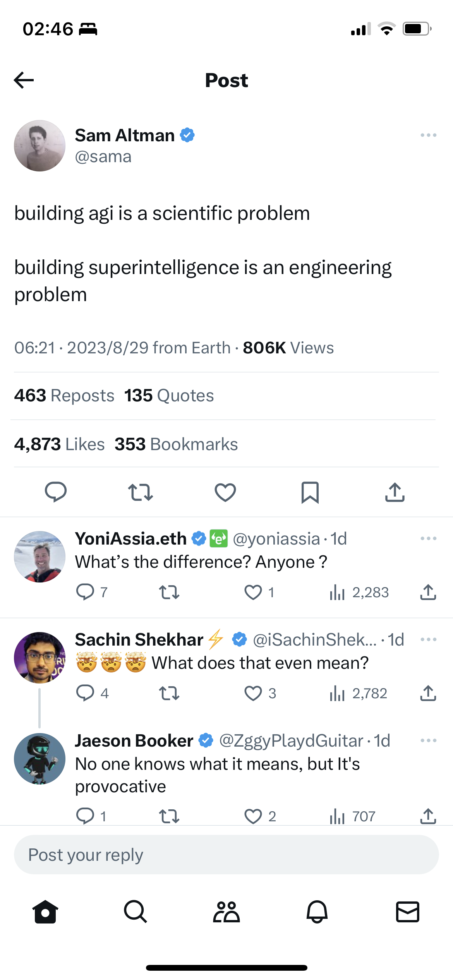Tap the back arrow icon

point(24,80)
